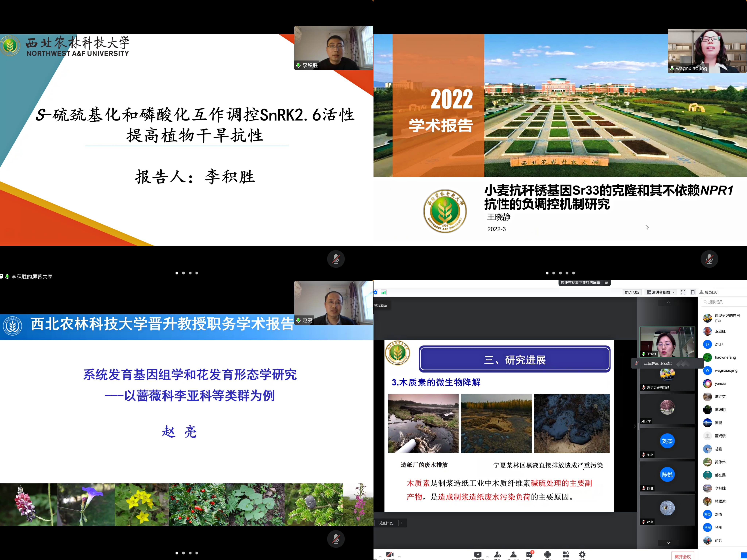Expand share screen options arrow
The height and width of the screenshot is (560, 747).
coord(487,556)
